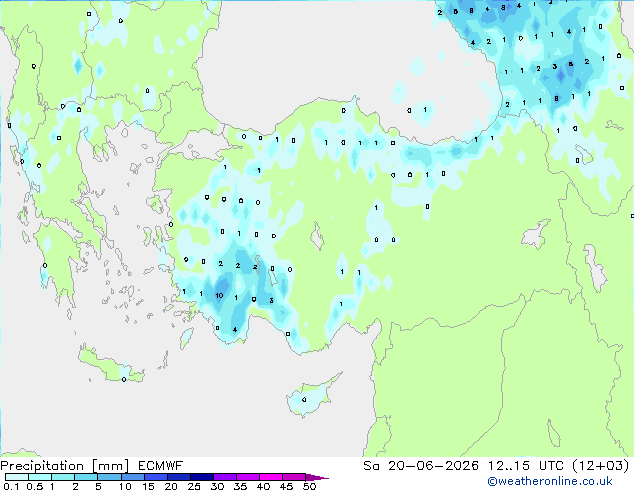Click the 30–35 mm purple legend swatch
This screenshot has width=634, height=490.
click(x=225, y=477)
